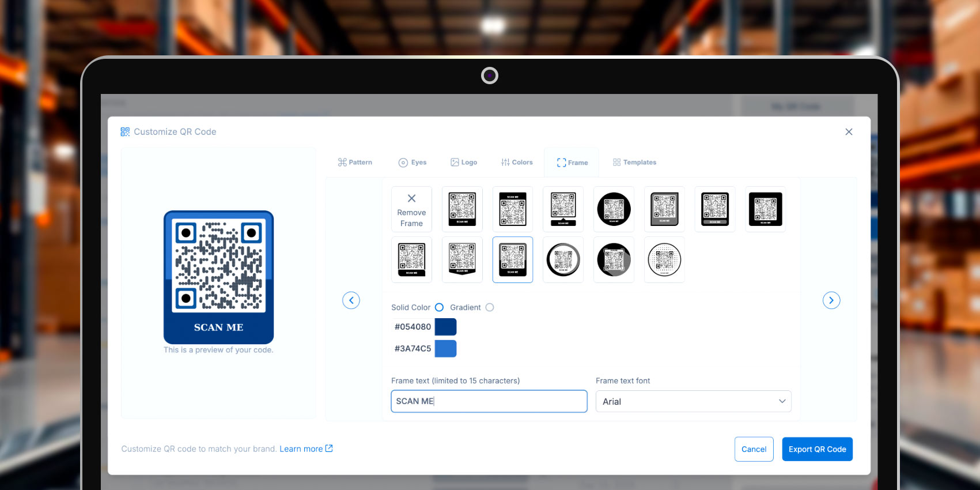This screenshot has width=980, height=490.
Task: Choose half-gray circle frame in second row
Action: [614, 259]
